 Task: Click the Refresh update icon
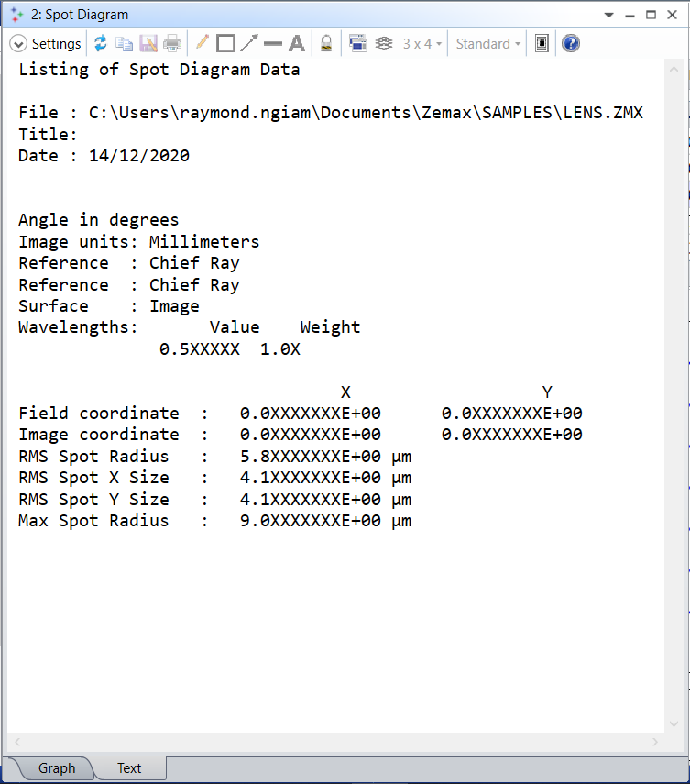click(x=101, y=44)
